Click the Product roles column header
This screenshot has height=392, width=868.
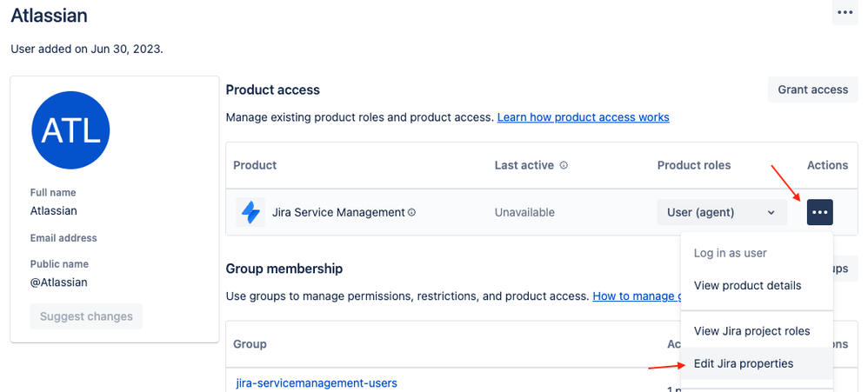tap(693, 165)
